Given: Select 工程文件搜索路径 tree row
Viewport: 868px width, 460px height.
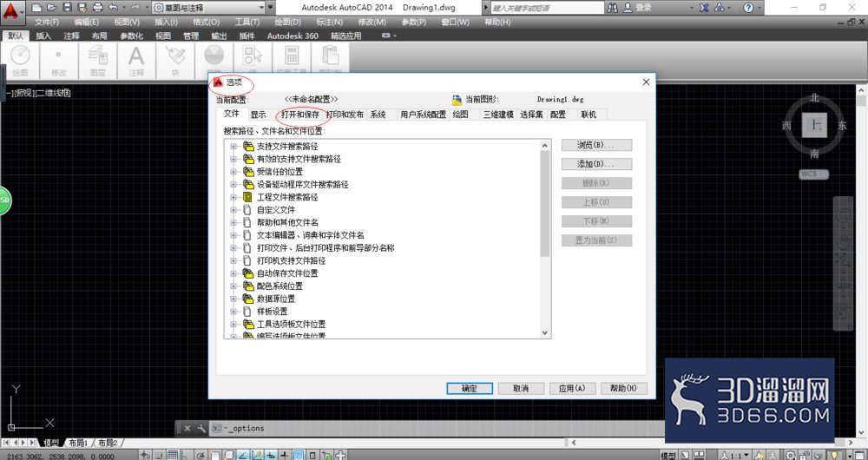Looking at the screenshot, I should coord(287,197).
